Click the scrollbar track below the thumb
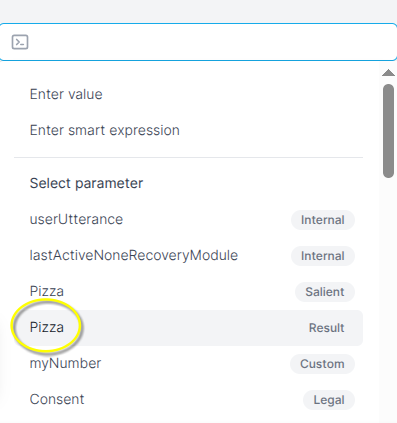 click(388, 300)
